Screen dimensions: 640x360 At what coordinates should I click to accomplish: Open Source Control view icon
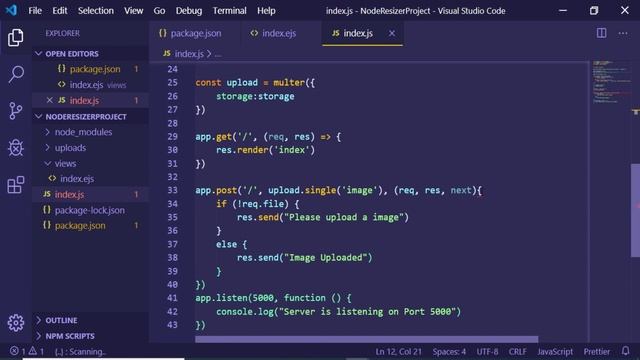[16, 111]
